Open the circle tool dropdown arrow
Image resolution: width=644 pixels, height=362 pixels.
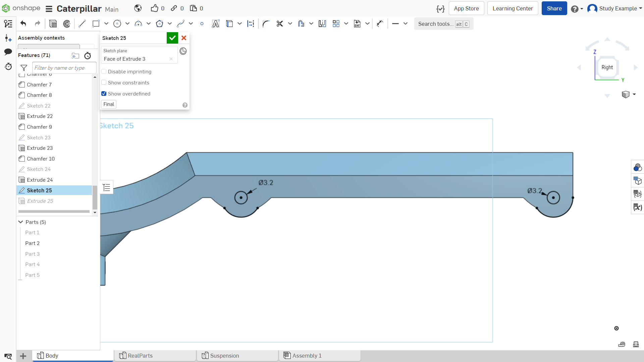127,24
